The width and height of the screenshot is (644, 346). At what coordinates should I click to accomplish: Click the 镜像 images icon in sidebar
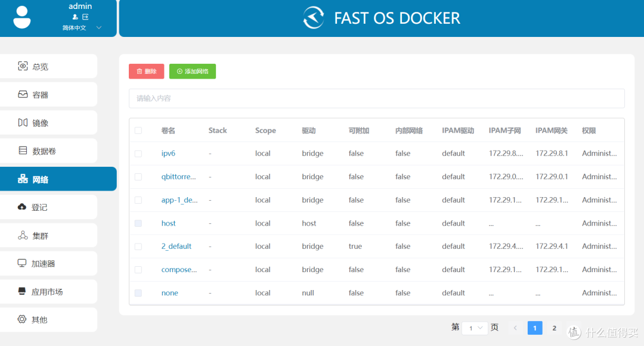pos(23,122)
